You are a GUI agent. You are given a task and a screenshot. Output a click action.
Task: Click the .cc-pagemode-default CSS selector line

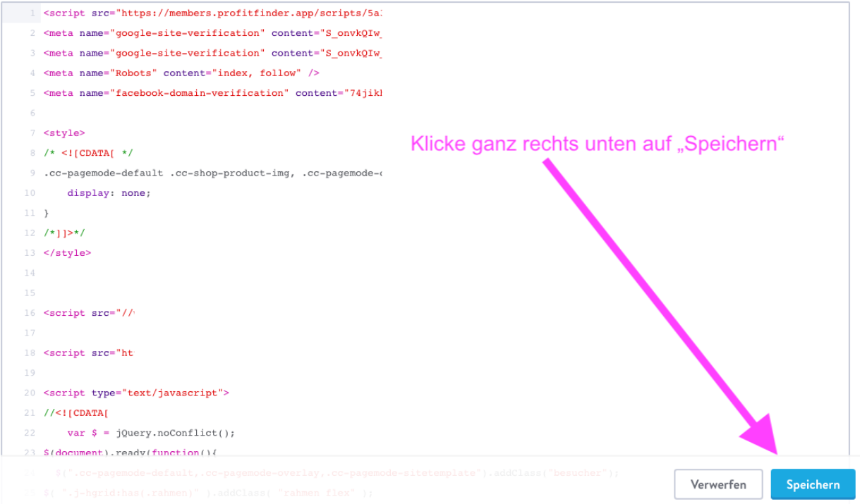pyautogui.click(x=212, y=173)
